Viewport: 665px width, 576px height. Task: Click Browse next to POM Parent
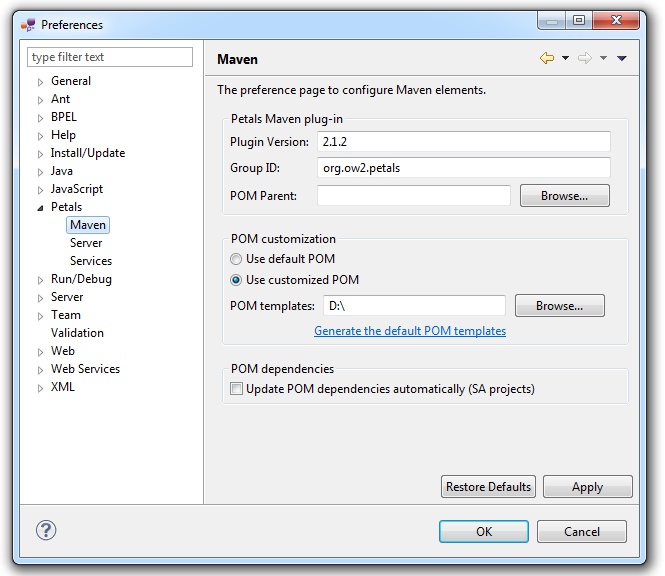[564, 196]
